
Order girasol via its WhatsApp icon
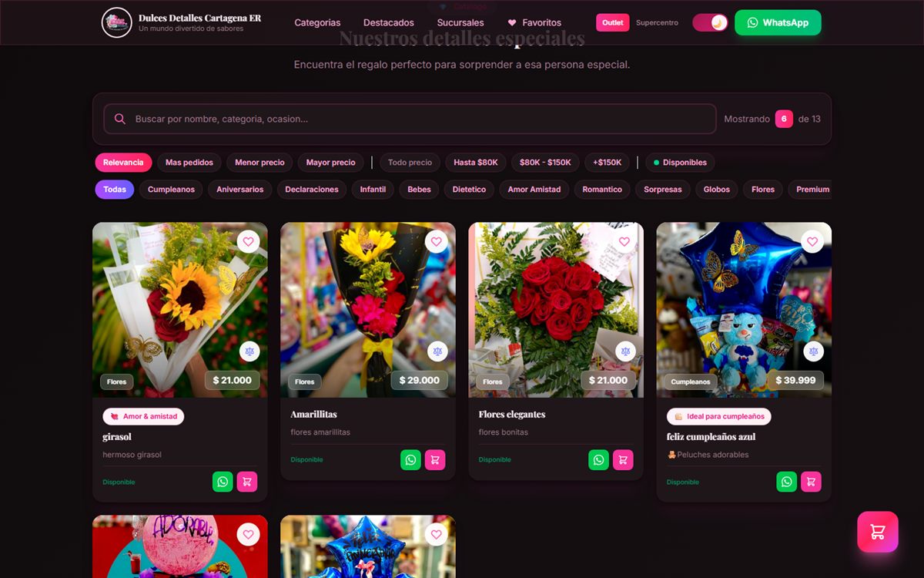223,482
